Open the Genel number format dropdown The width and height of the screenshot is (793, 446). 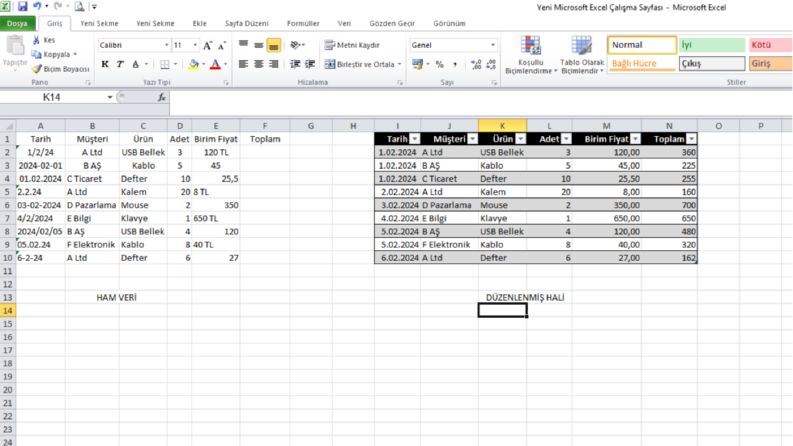[493, 45]
